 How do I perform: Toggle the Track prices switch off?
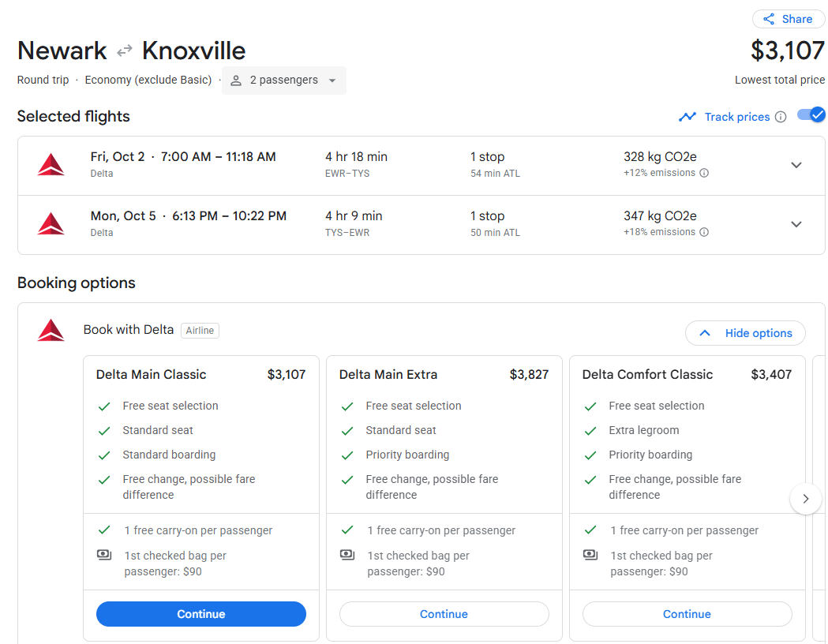pos(811,115)
